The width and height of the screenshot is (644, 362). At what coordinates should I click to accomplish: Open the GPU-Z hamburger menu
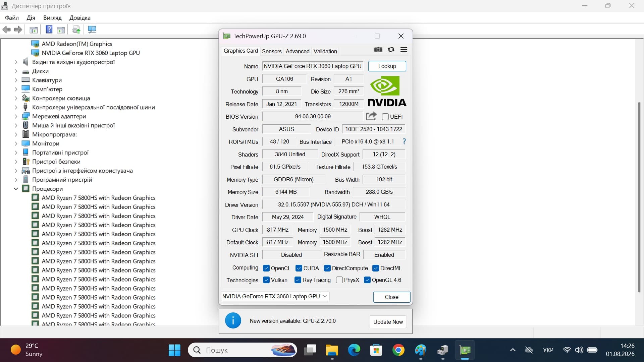pyautogui.click(x=404, y=50)
